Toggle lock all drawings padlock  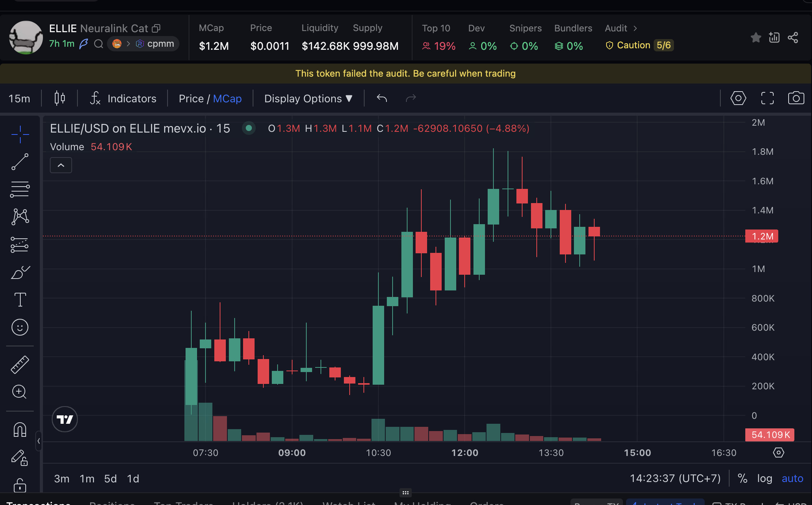pyautogui.click(x=20, y=485)
